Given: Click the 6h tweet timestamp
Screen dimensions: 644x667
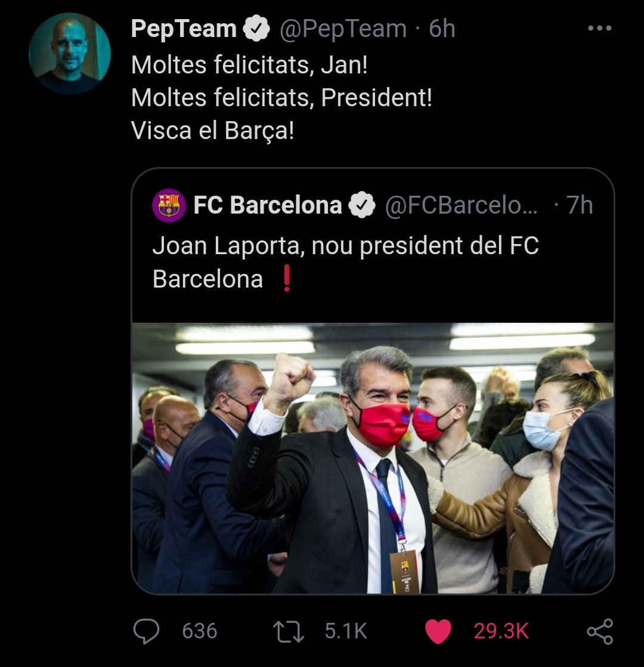Looking at the screenshot, I should (442, 29).
